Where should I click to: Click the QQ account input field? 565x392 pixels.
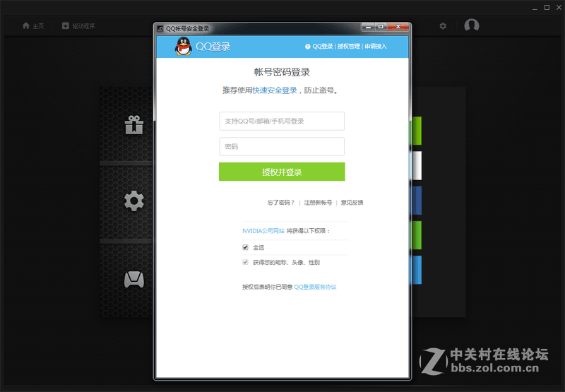coord(282,121)
